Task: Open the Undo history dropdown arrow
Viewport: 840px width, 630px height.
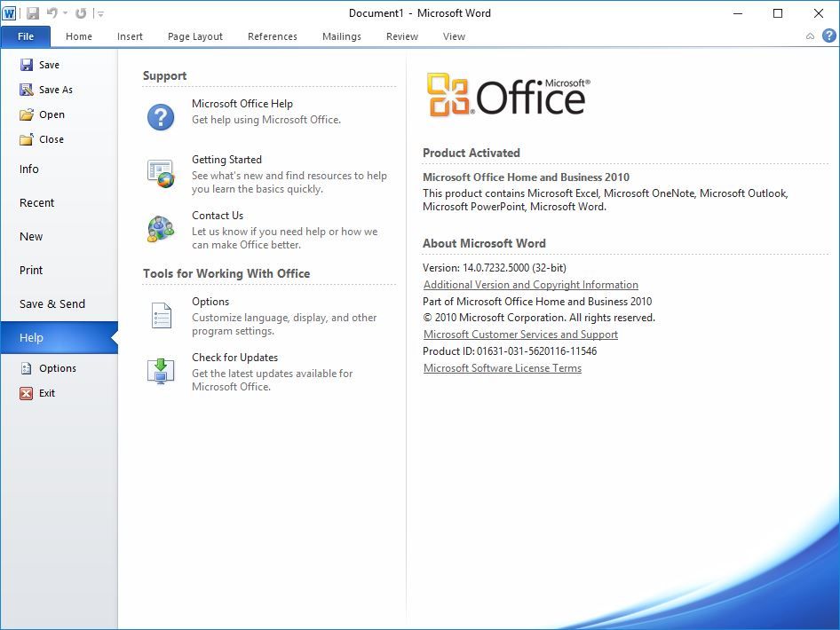Action: [66, 13]
